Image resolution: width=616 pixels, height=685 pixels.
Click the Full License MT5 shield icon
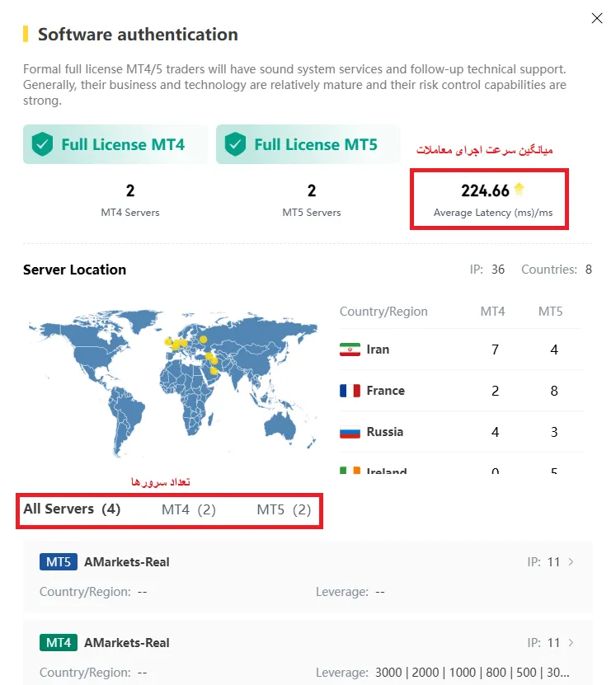point(235,145)
